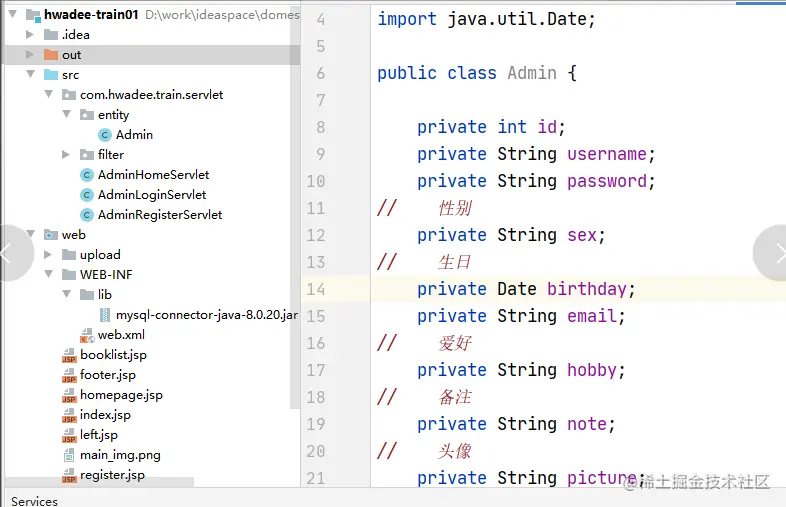Click the blue src source folder icon
This screenshot has width=786, height=507.
click(51, 75)
